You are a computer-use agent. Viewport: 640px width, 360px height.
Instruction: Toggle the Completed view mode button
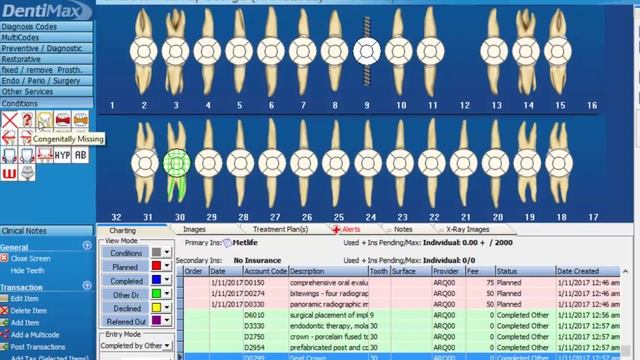[125, 281]
